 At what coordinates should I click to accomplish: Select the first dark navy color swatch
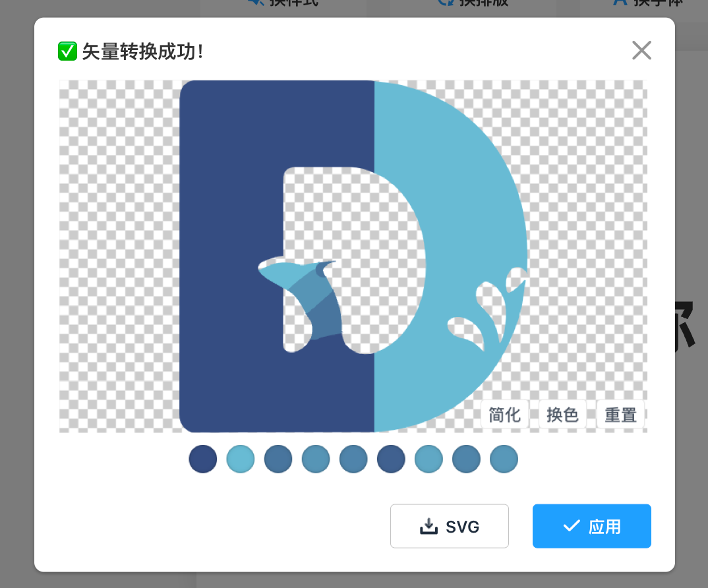pyautogui.click(x=203, y=459)
